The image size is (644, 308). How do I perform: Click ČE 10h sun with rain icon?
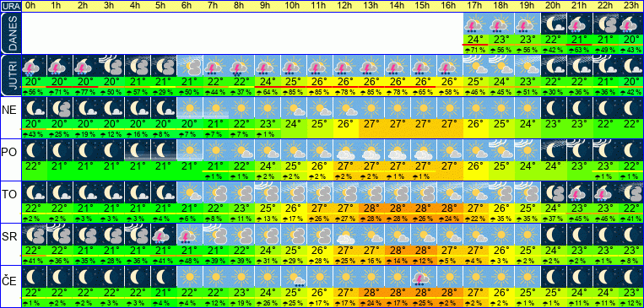point(294,277)
